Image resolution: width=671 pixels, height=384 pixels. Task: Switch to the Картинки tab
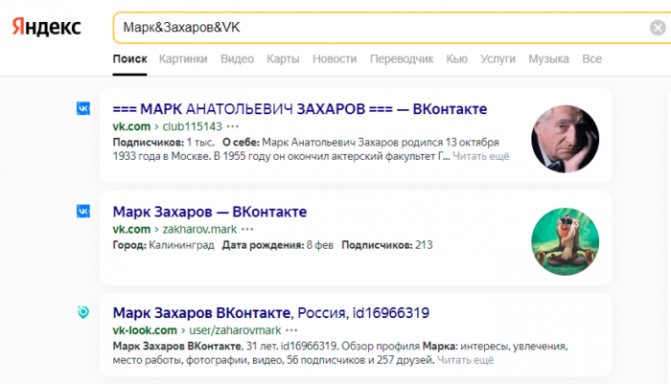click(183, 59)
